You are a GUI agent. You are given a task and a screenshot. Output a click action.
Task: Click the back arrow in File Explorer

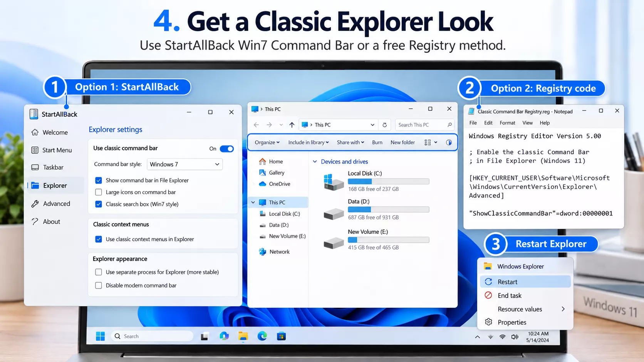[257, 125]
